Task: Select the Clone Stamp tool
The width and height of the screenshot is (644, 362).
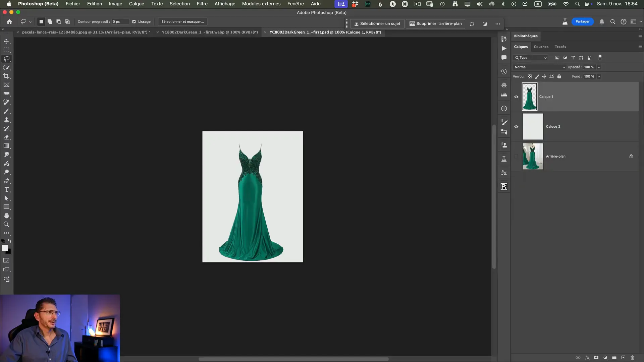Action: 6,120
